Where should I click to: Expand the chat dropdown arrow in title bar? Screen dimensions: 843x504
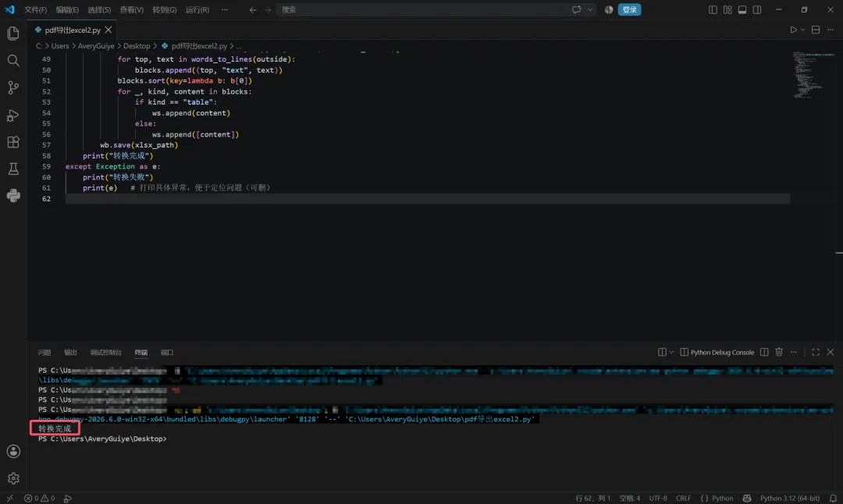pos(590,9)
